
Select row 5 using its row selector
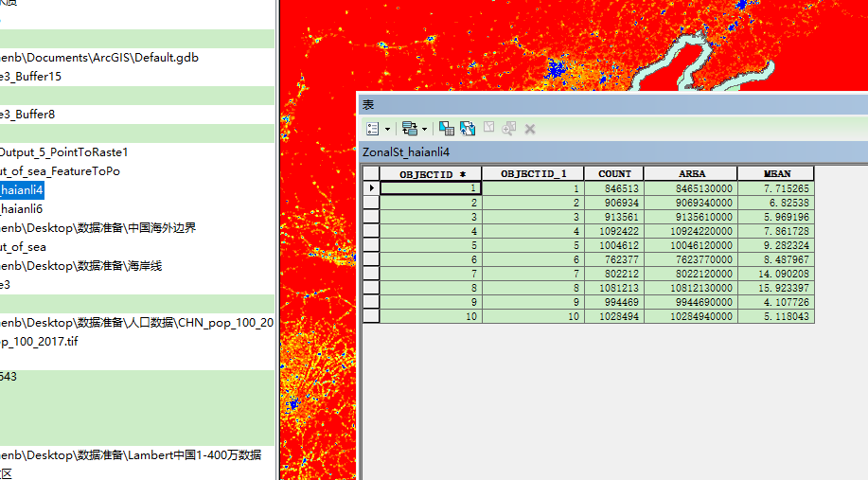(x=371, y=245)
